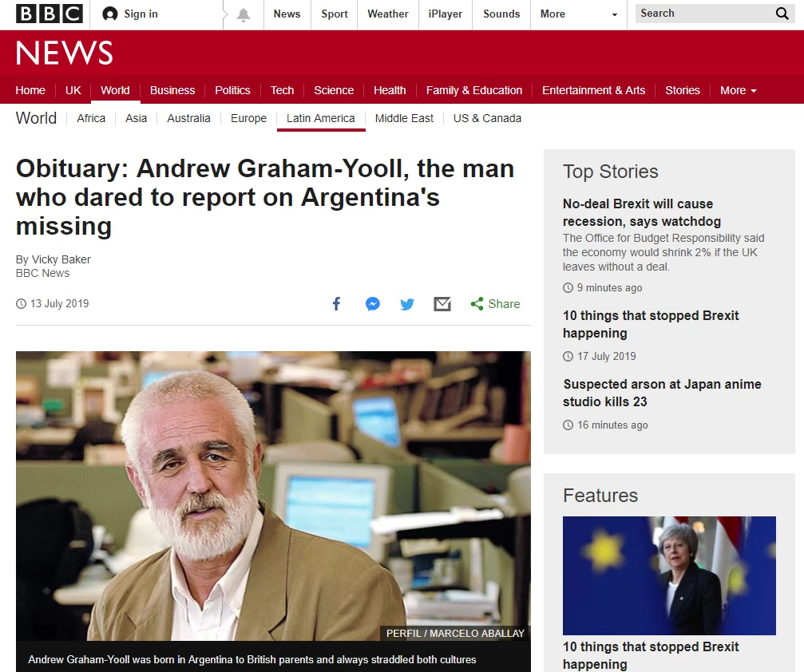Type in the Search input field
This screenshot has height=672, width=804.
703,14
